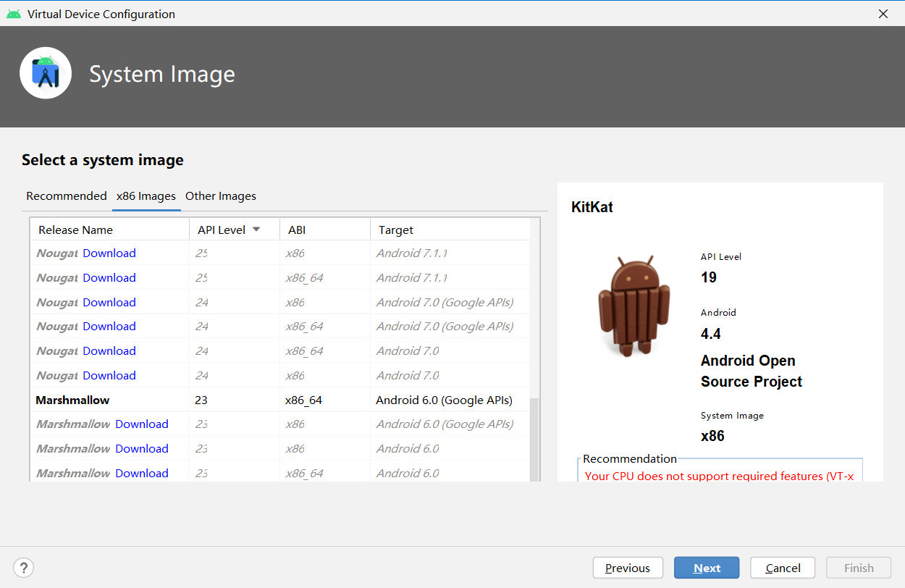
Task: Open the Other Images tab
Action: (221, 196)
